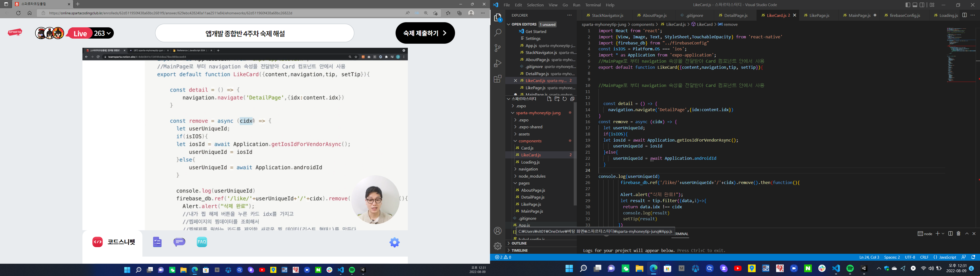Open the Terminal menu in VS Code
The height and width of the screenshot is (276, 980).
click(x=593, y=5)
